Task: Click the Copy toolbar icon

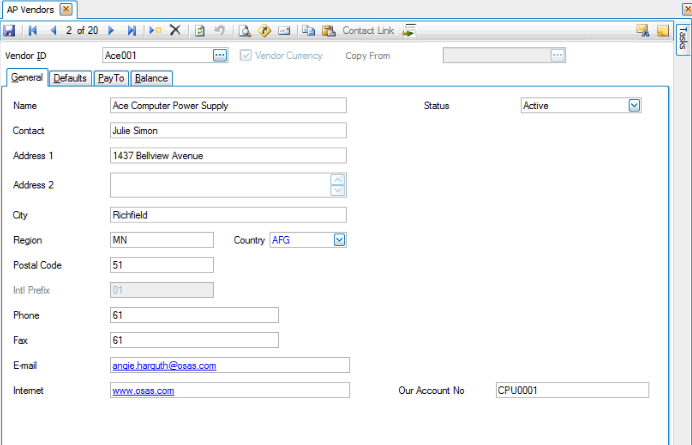Action: [x=309, y=31]
